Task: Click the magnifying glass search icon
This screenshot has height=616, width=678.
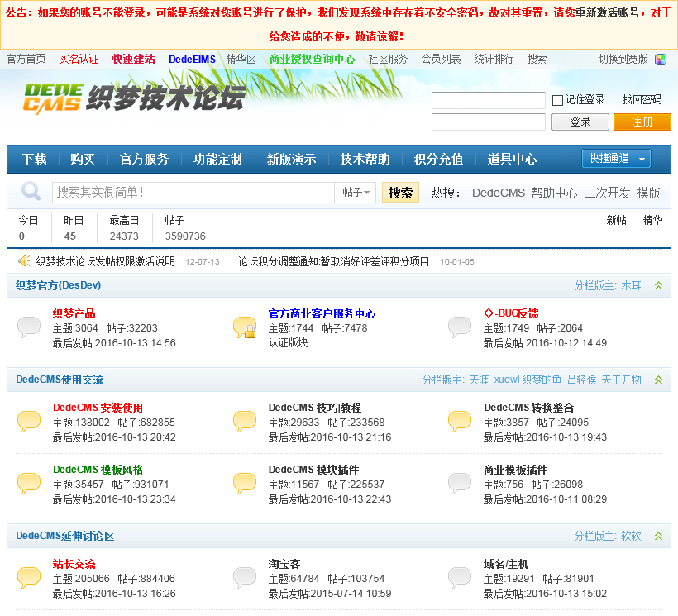Action: [31, 191]
